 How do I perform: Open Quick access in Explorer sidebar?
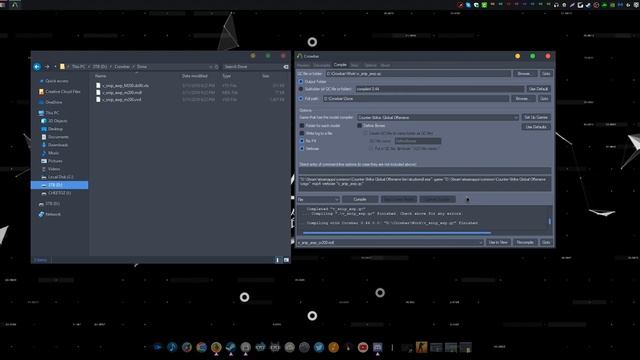click(53, 81)
